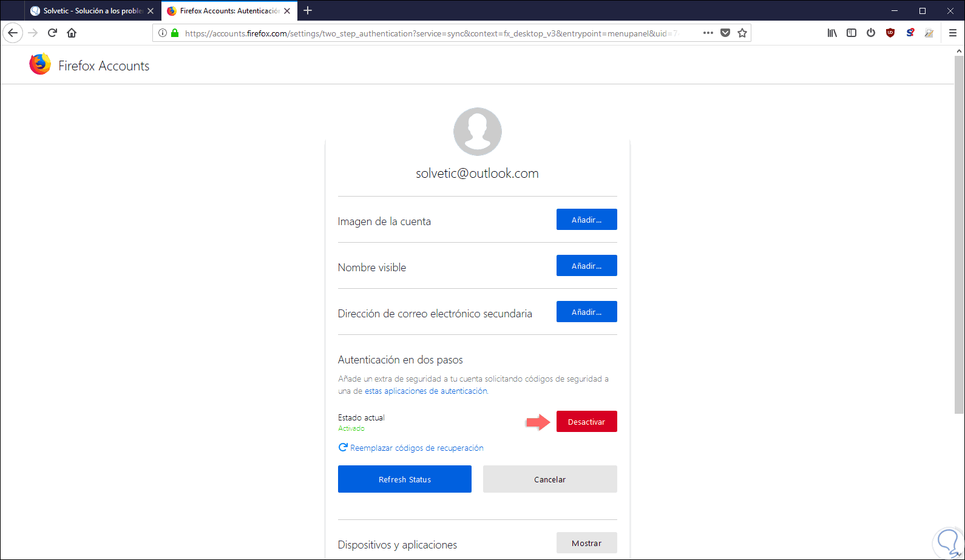The width and height of the screenshot is (965, 560).
Task: Select the Firefox Accounts tab
Action: pyautogui.click(x=229, y=11)
